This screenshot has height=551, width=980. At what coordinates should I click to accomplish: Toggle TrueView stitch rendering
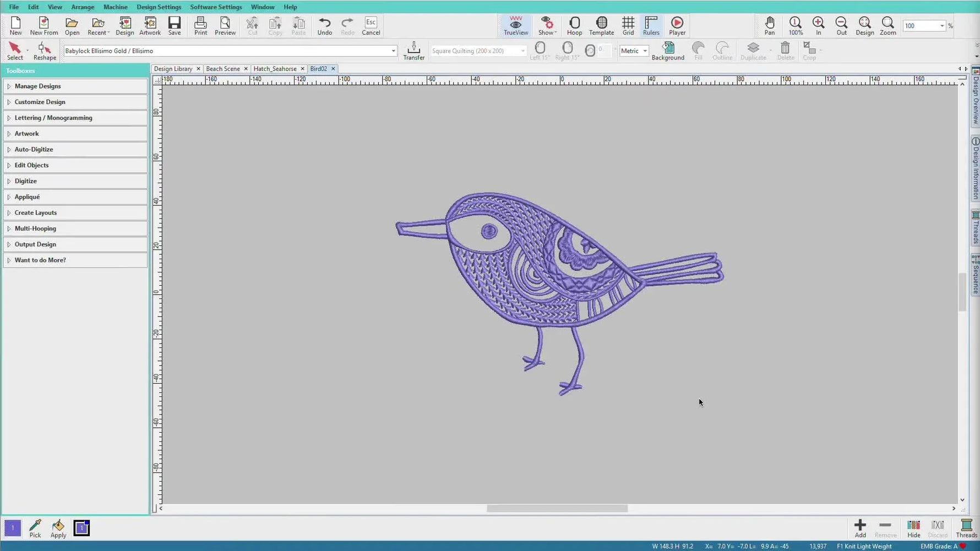pos(516,26)
